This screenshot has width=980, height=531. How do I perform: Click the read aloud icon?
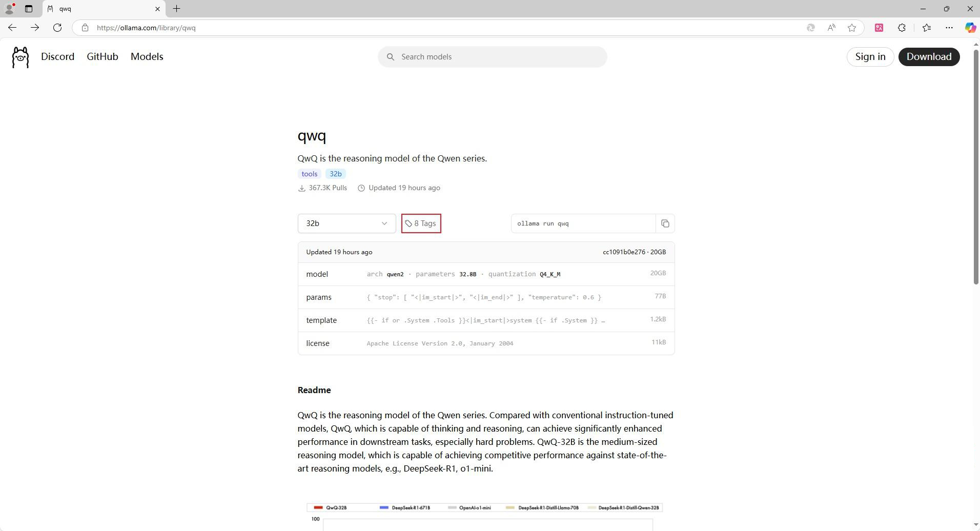(831, 28)
